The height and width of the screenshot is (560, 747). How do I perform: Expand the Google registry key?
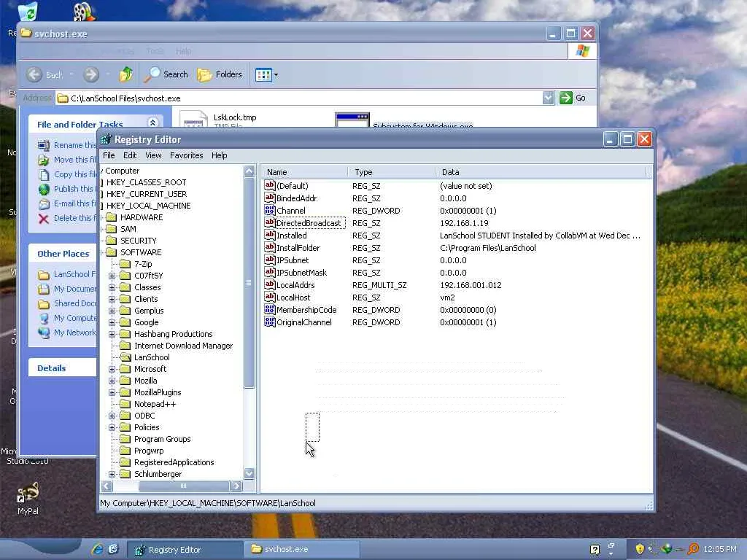[112, 322]
